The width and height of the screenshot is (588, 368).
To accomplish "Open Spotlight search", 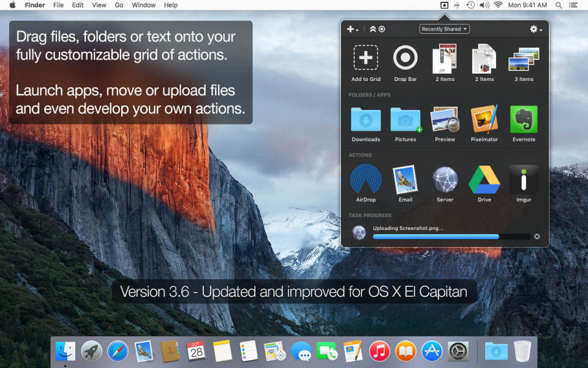I will pos(559,6).
